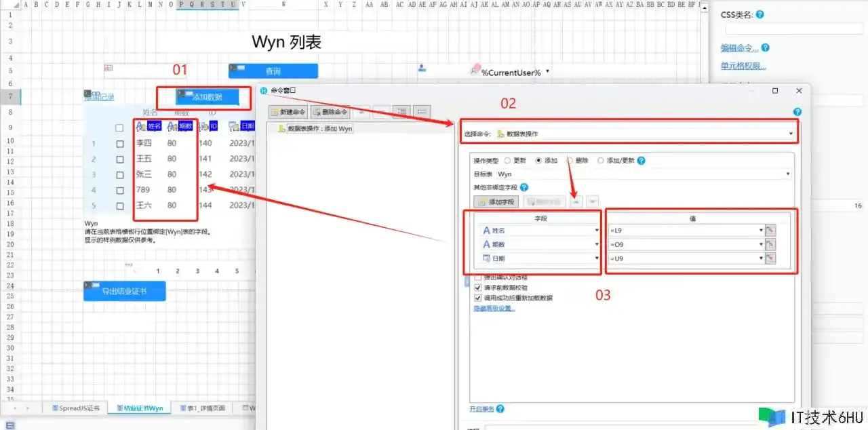
Task: Open the 姓名 field dropdown
Action: (597, 231)
